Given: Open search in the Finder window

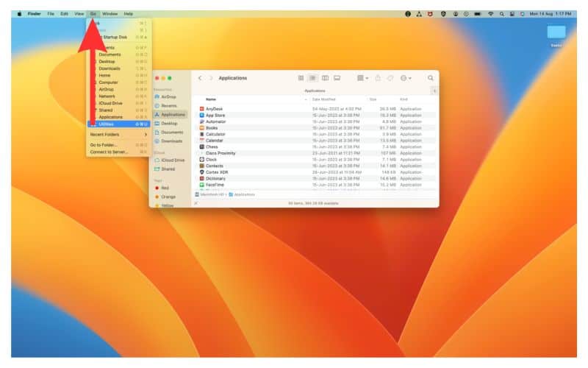Looking at the screenshot, I should point(430,78).
